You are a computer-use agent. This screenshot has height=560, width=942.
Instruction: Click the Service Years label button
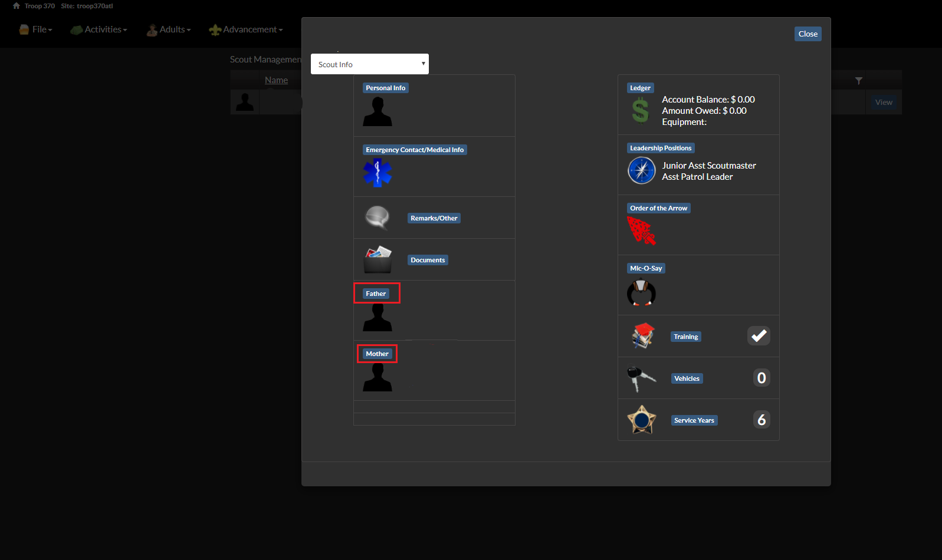(694, 420)
